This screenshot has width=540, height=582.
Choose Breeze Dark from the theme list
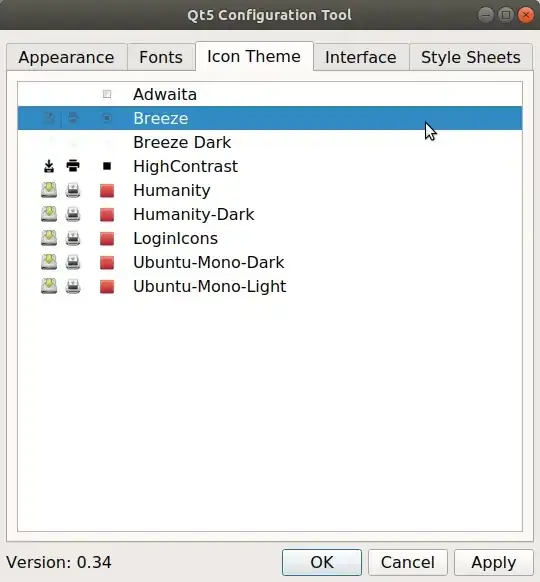coord(270,142)
